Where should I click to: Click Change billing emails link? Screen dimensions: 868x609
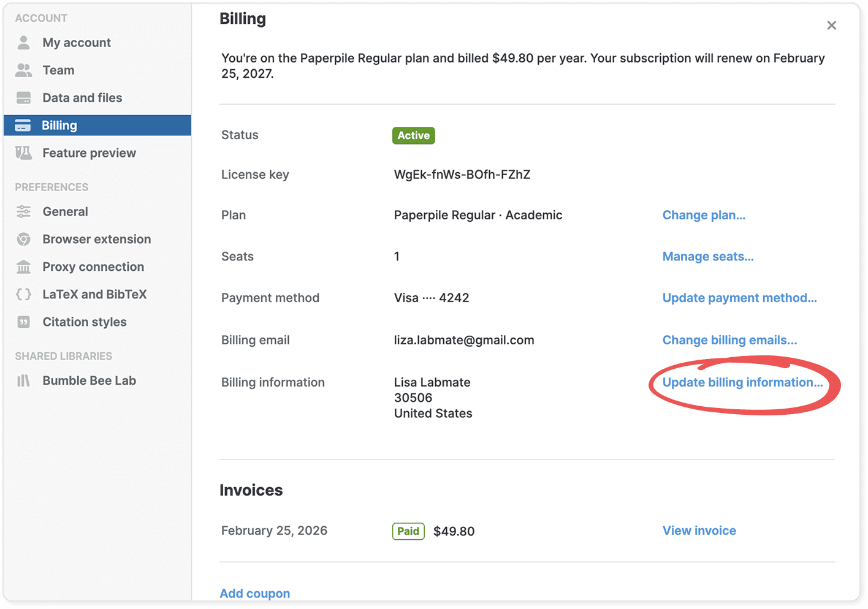point(729,340)
